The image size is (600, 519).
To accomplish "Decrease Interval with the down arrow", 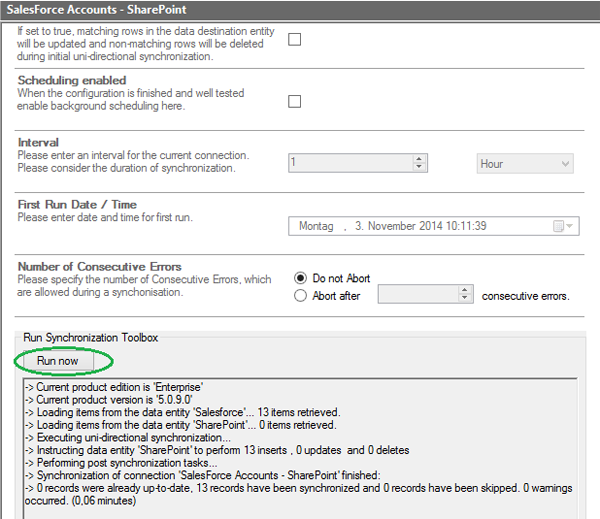I will [420, 168].
